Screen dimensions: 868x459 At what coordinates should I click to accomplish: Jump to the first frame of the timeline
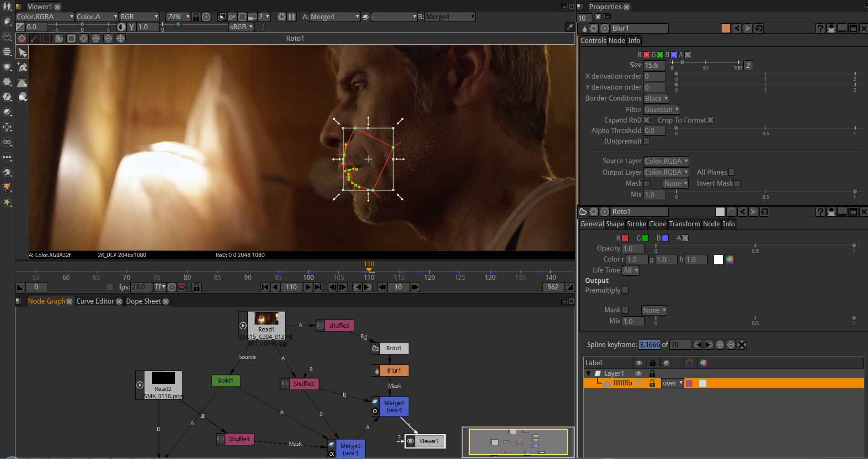(x=265, y=287)
